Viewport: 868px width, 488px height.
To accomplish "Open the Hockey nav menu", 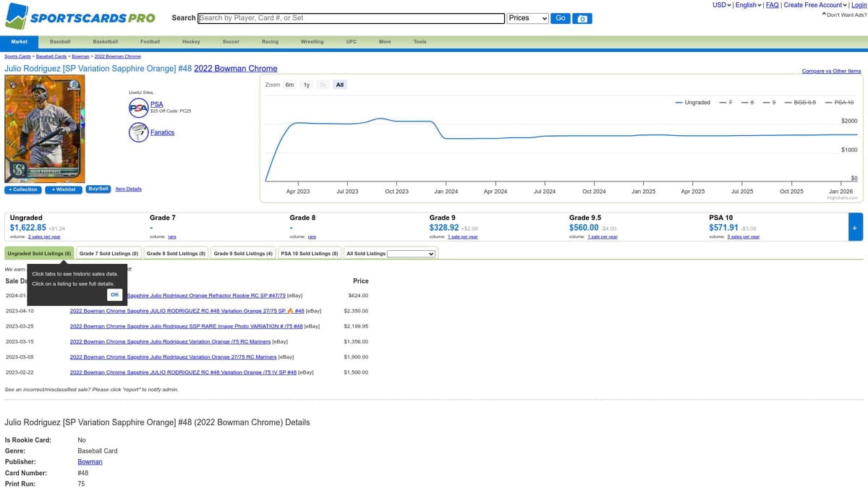I will point(191,41).
